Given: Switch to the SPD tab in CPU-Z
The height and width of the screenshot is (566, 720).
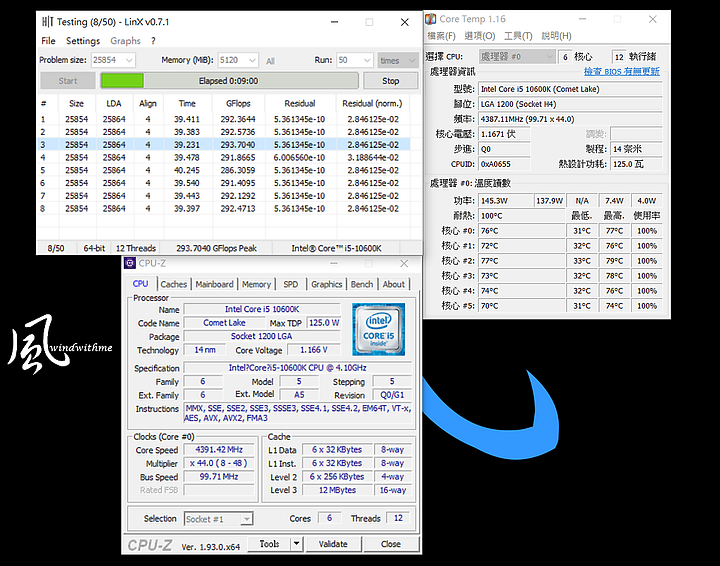Looking at the screenshot, I should pos(291,284).
